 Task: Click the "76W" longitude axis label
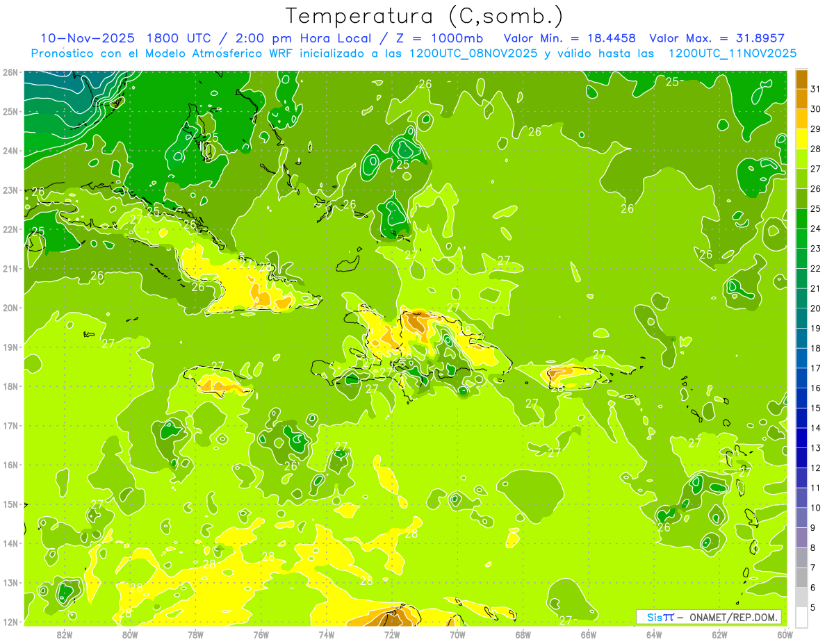point(261,634)
